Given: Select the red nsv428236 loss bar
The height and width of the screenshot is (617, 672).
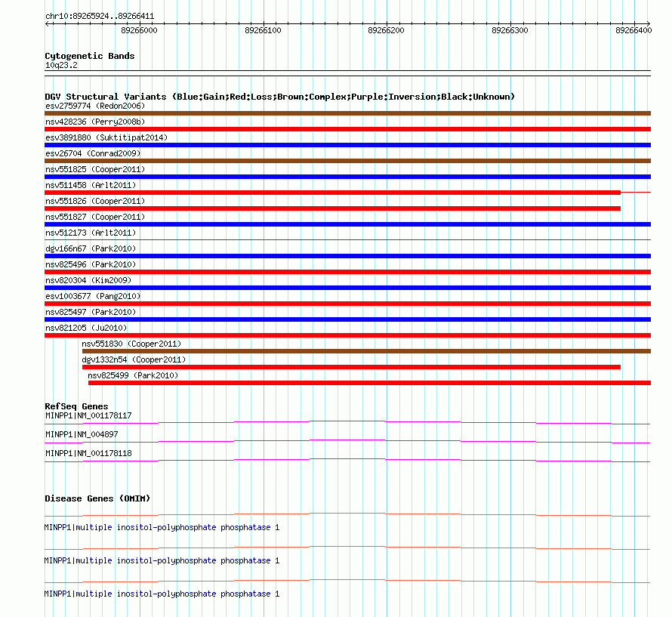Looking at the screenshot, I should click(x=347, y=129).
